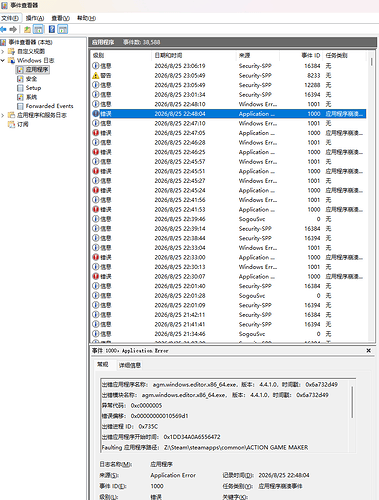Sort by the 级别 column header

click(121, 55)
